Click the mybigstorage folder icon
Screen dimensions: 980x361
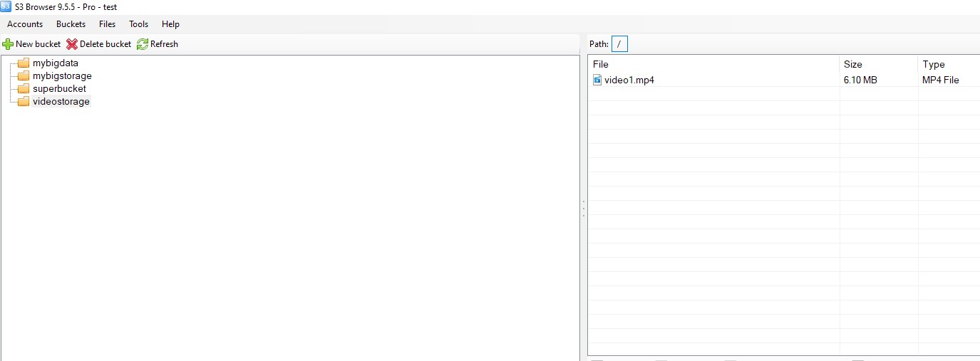(x=24, y=75)
